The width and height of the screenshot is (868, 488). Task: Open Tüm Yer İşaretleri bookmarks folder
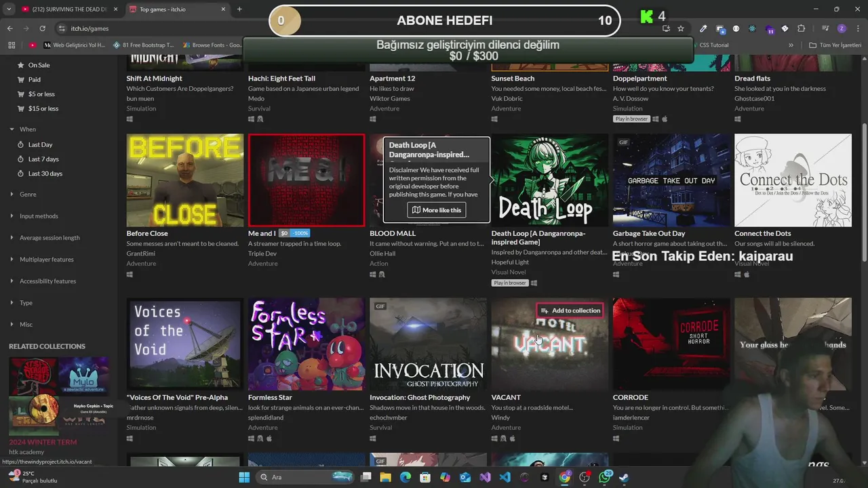click(835, 45)
